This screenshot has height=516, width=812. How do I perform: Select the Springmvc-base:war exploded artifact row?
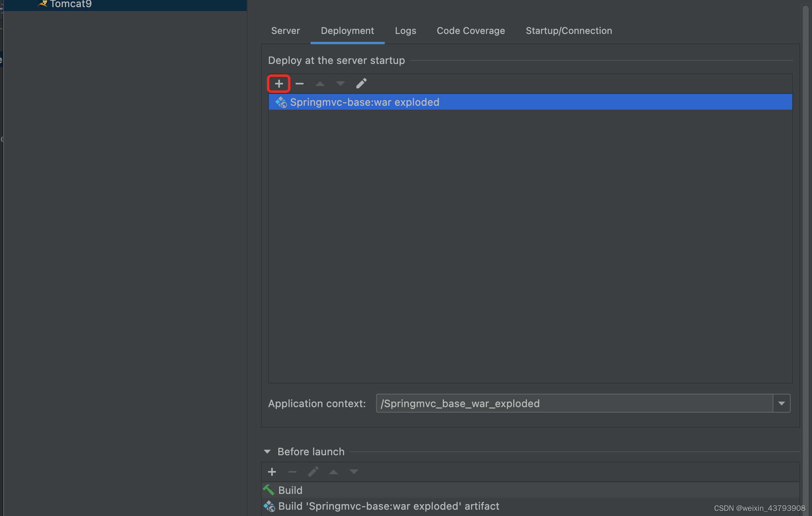click(365, 102)
